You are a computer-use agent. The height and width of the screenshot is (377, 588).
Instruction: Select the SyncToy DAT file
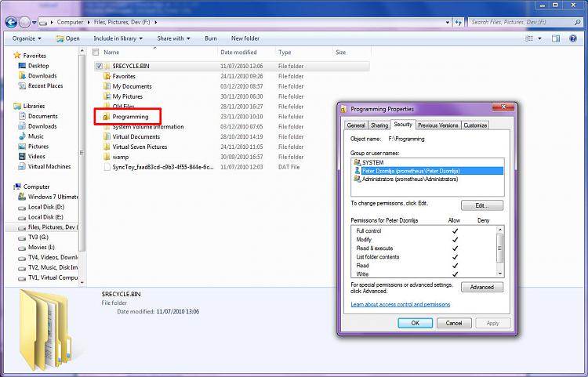(163, 167)
